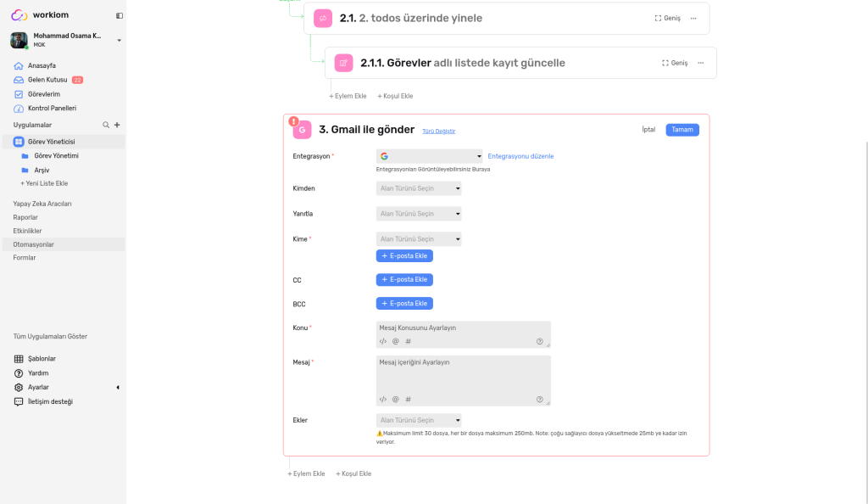Screen dimensions: 868x504
Task: Open help icon in Konu field
Action: pyautogui.click(x=540, y=342)
